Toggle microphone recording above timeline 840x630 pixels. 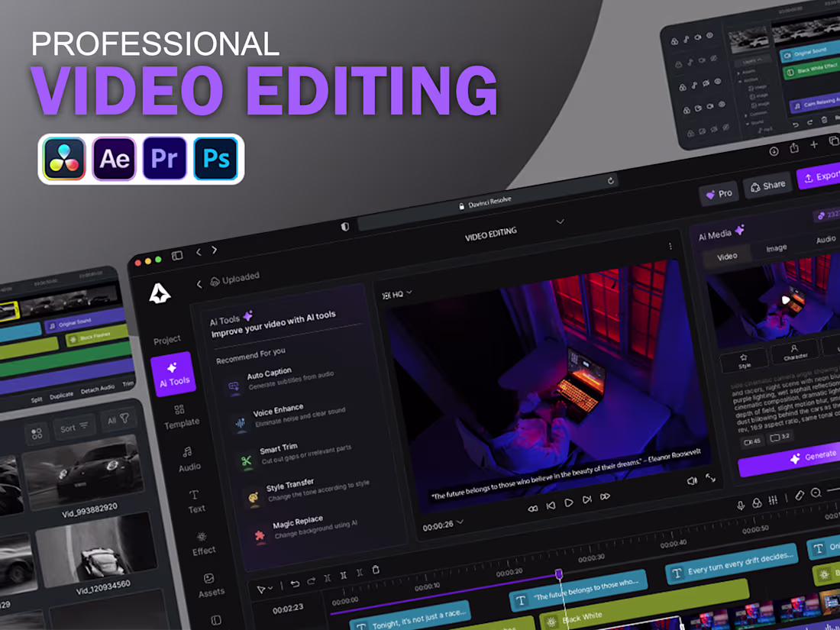pos(741,506)
